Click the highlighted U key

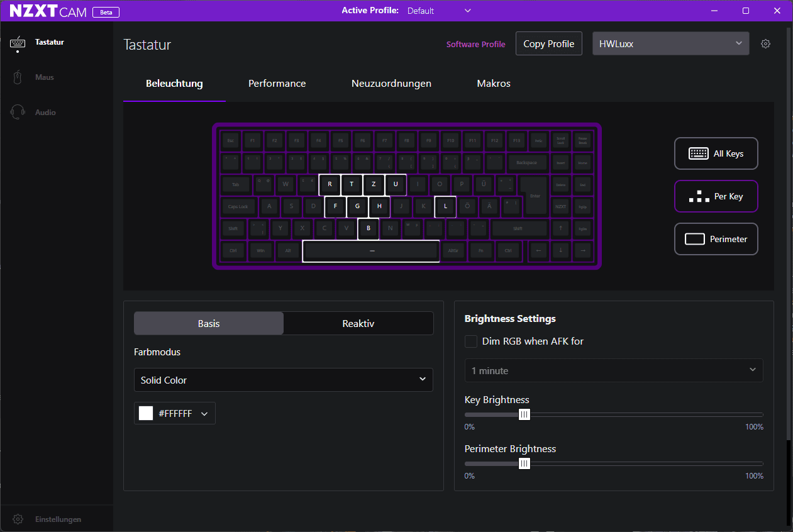pyautogui.click(x=396, y=184)
